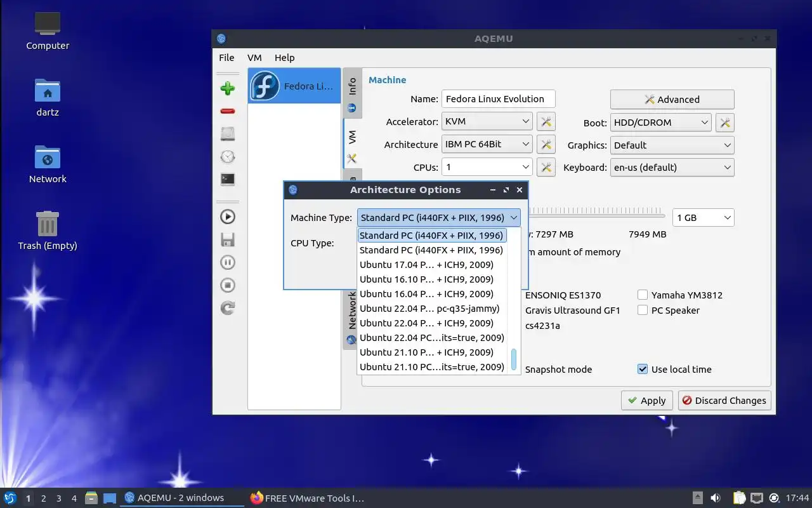
Task: Select Ubuntu 22.04 PC…its=true, 2009)
Action: pyautogui.click(x=432, y=338)
